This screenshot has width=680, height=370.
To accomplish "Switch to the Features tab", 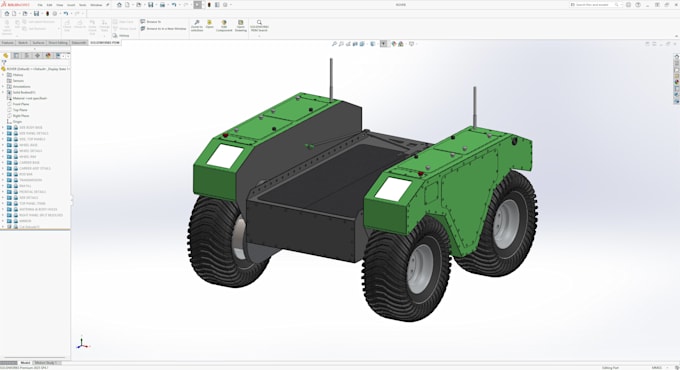I will point(8,43).
